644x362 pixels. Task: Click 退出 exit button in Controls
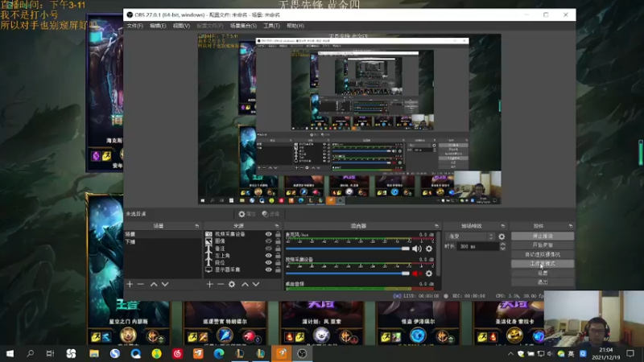point(543,282)
